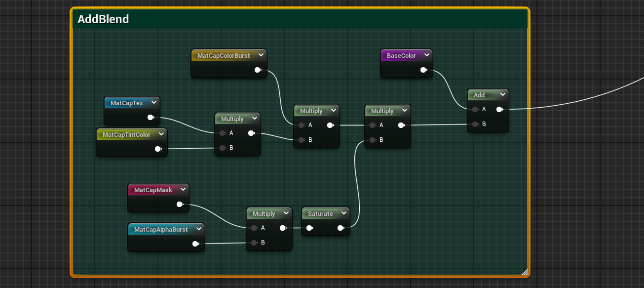Toggle the Add node's collapse arrow
The width and height of the screenshot is (644, 288).
(x=502, y=94)
